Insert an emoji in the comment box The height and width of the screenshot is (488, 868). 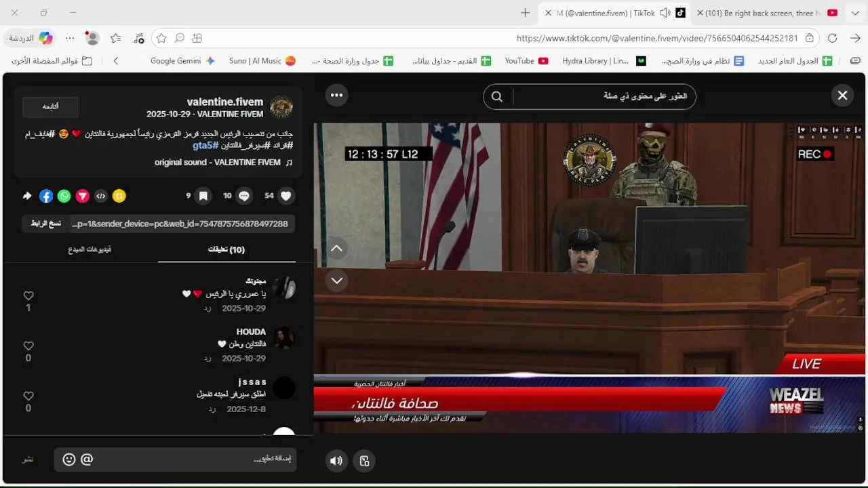coord(69,460)
